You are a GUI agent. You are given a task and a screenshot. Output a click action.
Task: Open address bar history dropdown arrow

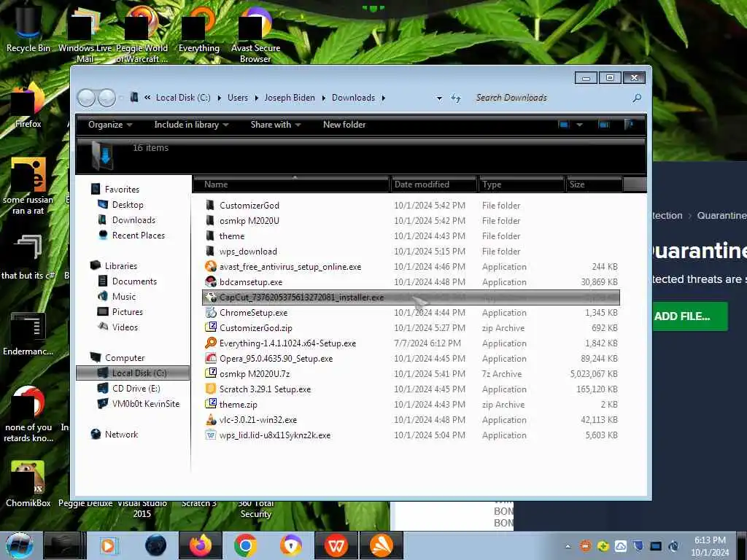[438, 98]
